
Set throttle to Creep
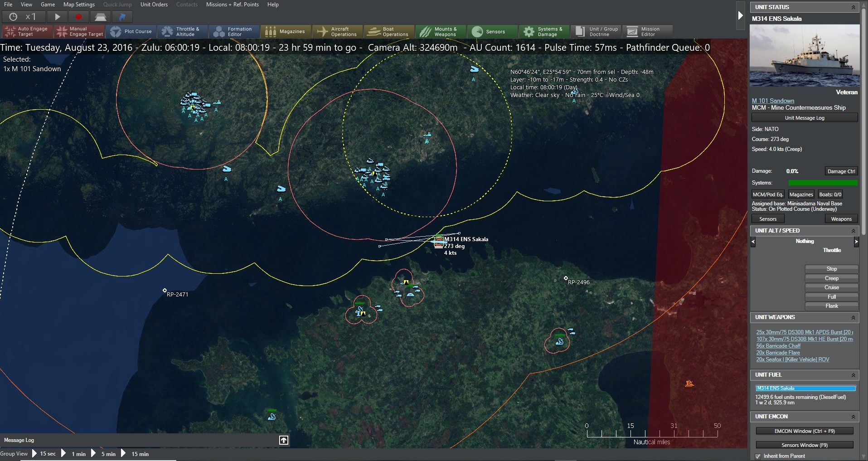[831, 278]
